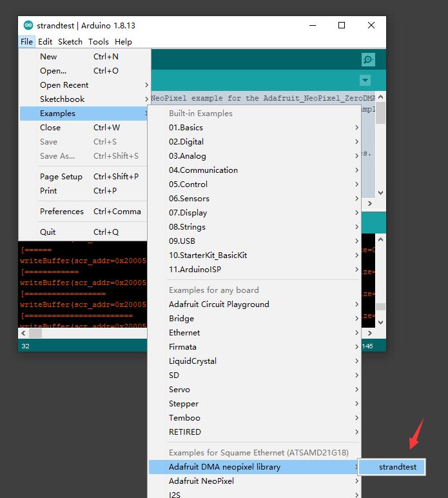The width and height of the screenshot is (448, 498).
Task: Open the Edit menu
Action: 45,41
